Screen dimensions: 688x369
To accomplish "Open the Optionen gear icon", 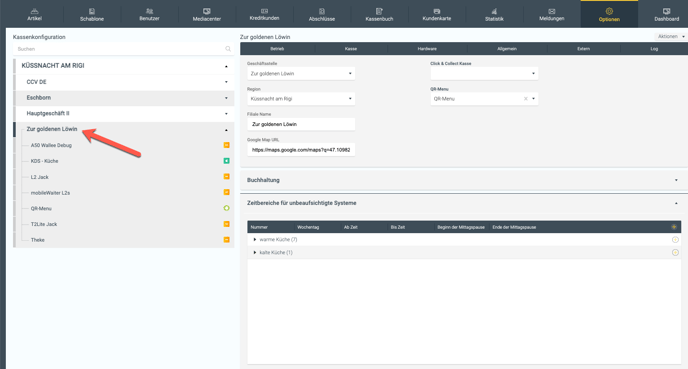I will tap(609, 11).
